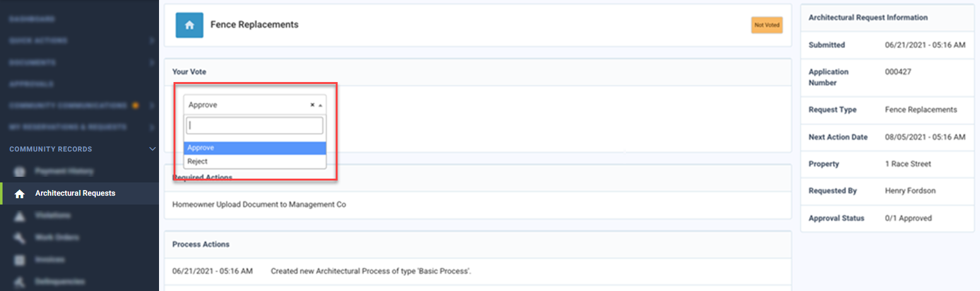The width and height of the screenshot is (980, 291).
Task: Click the orange Community Communications notification dot
Action: click(135, 105)
